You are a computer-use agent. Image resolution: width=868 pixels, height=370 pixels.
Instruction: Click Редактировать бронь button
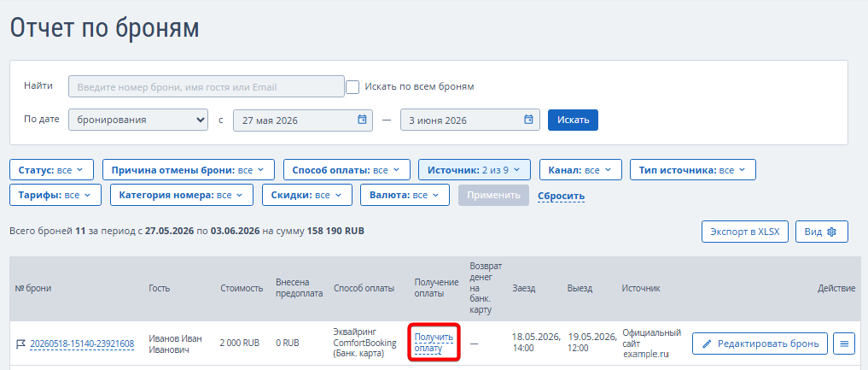760,344
